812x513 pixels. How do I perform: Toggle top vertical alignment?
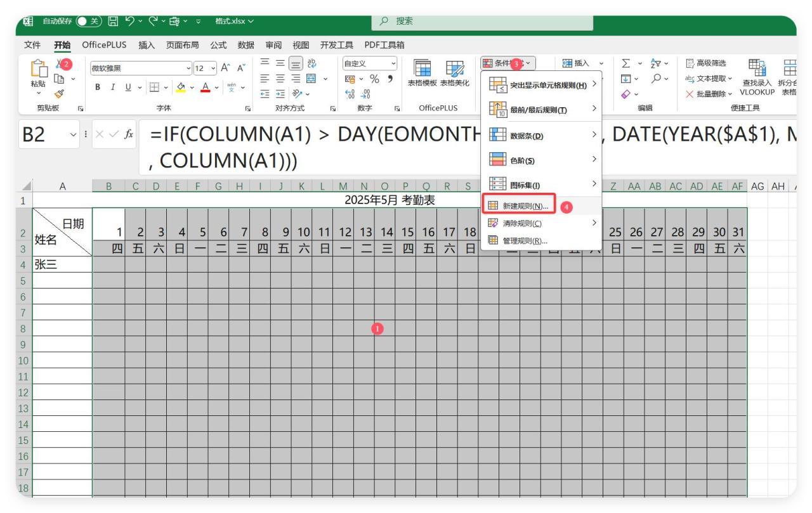coord(266,63)
